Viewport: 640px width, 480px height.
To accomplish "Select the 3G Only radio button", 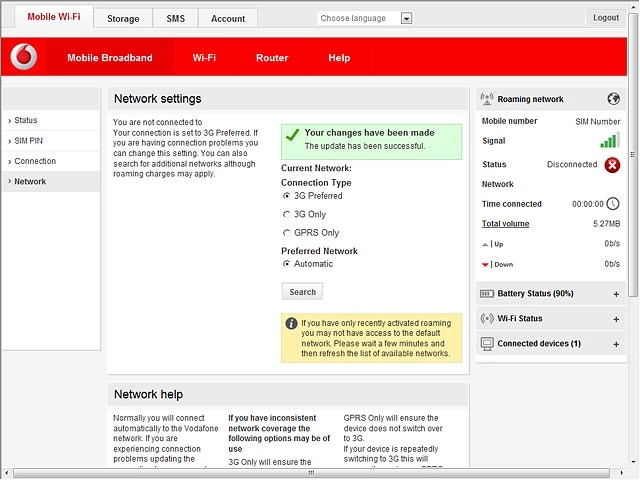I will click(x=287, y=214).
